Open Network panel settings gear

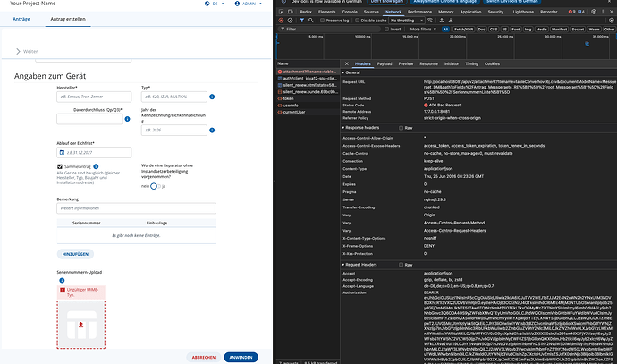point(612,21)
